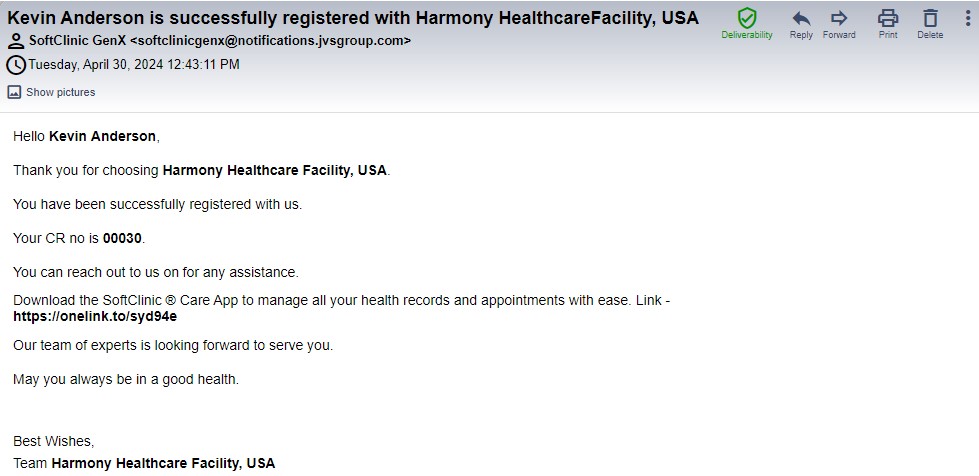This screenshot has height=476, width=979.
Task: Click the clock icon beside the date
Action: coord(16,65)
